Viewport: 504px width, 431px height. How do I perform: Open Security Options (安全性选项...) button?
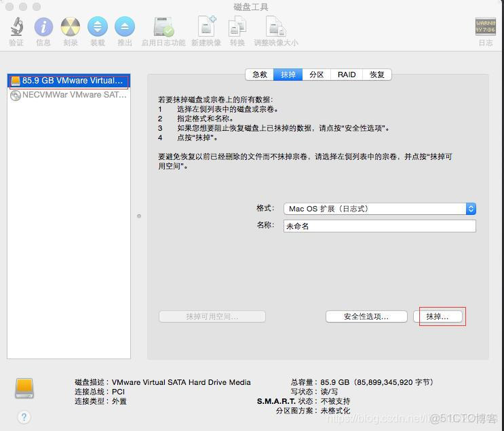click(366, 316)
